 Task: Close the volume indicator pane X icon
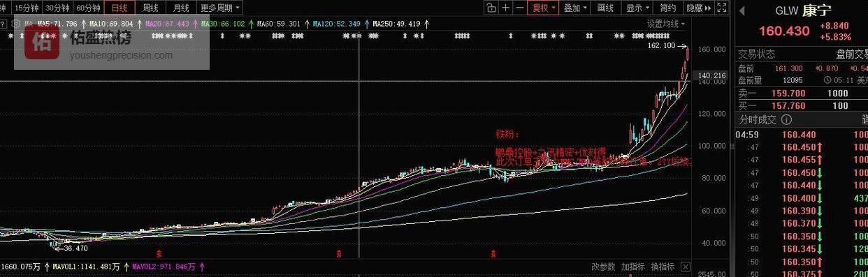pos(686,267)
